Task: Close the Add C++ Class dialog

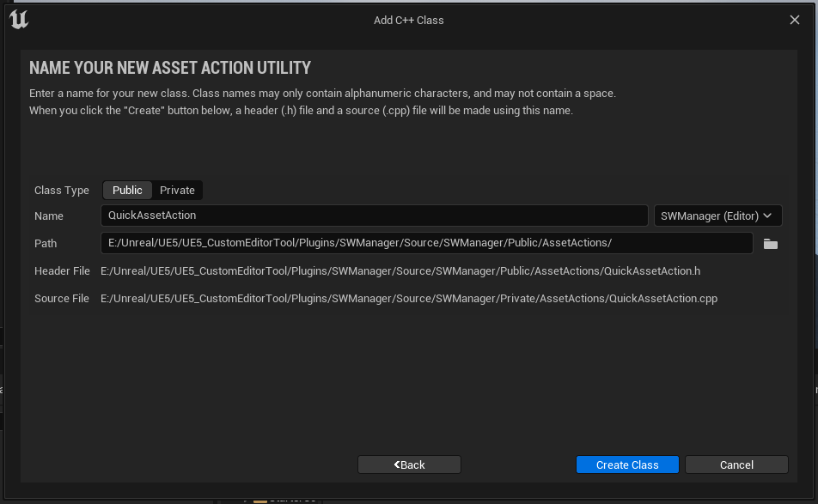Action: click(x=794, y=19)
